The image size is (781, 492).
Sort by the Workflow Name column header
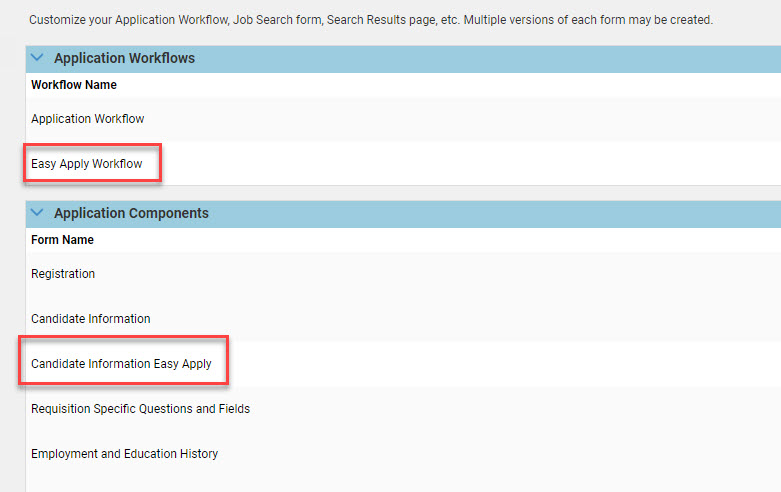74,85
